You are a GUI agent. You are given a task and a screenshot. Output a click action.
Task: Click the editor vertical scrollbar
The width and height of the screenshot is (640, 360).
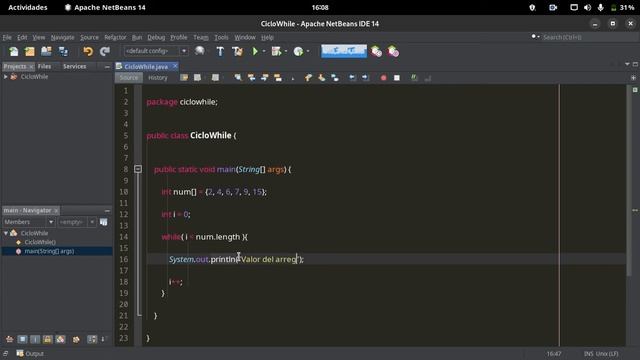coord(629,180)
